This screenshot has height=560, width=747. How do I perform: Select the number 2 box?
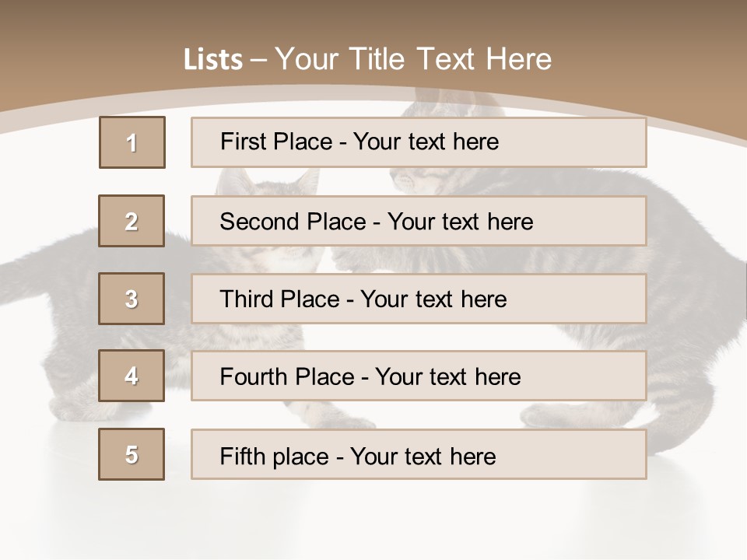tap(132, 221)
